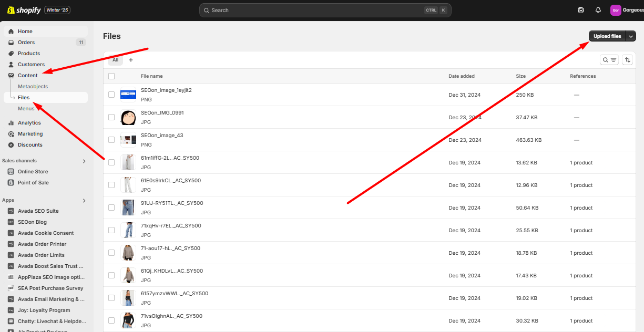Image resolution: width=644 pixels, height=332 pixels.
Task: Click the Discounts badge icon
Action: (11, 145)
